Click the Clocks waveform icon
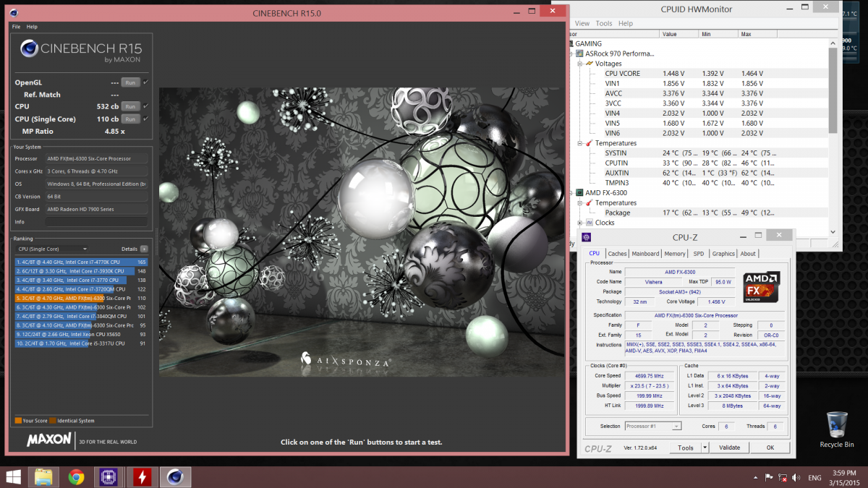Viewport: 868px width, 488px height. (x=590, y=223)
